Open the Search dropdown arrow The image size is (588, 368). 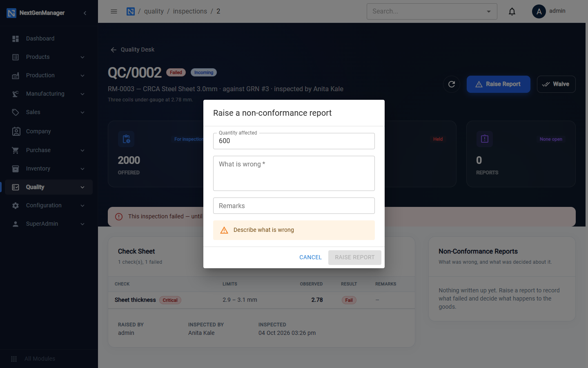[489, 11]
